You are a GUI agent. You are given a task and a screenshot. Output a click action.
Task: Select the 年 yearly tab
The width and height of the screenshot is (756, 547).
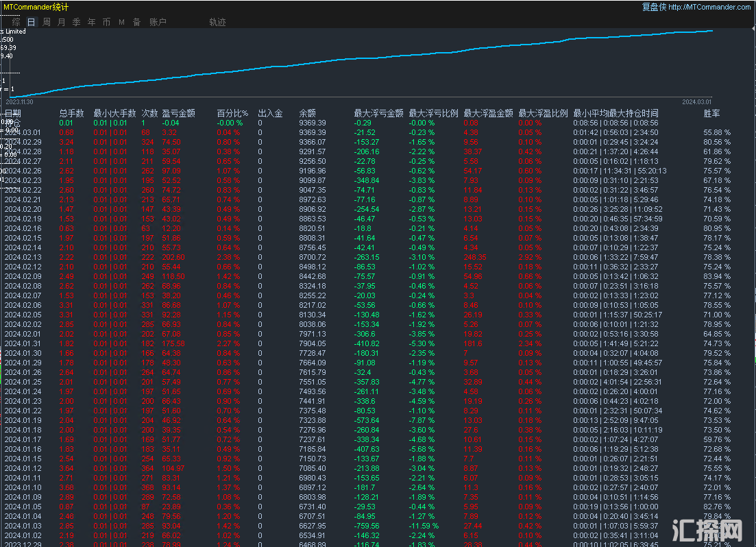[92, 22]
